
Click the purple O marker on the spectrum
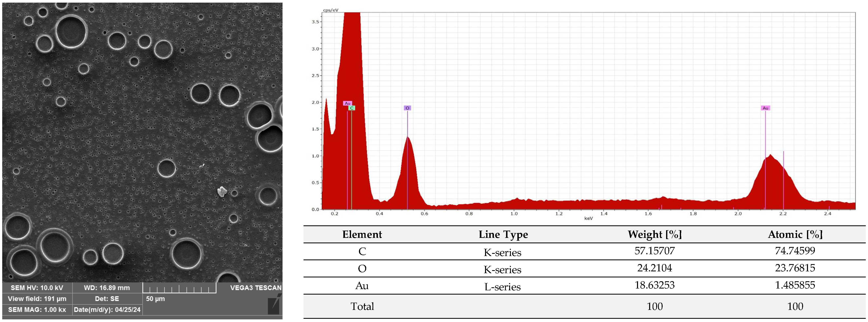pyautogui.click(x=407, y=108)
